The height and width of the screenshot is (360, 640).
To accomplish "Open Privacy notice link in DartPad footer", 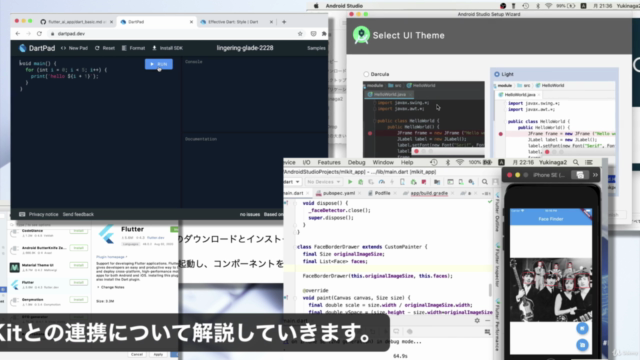I will (x=43, y=214).
